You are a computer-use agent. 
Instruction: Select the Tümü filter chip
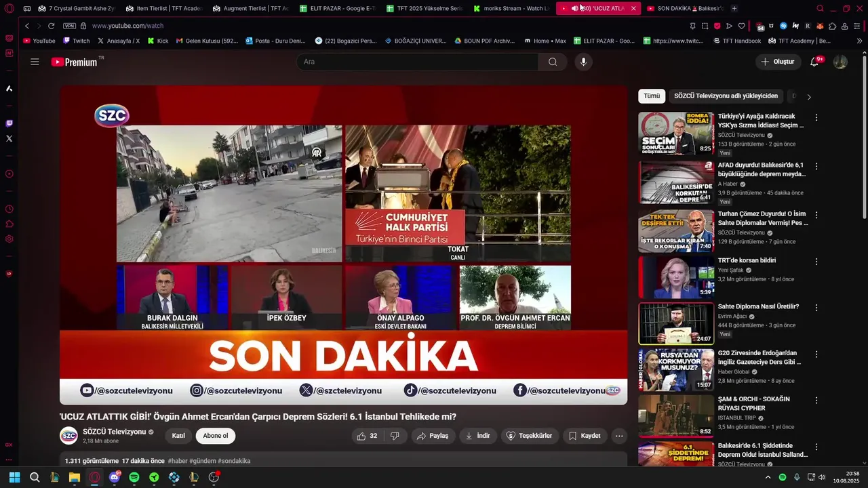point(652,96)
